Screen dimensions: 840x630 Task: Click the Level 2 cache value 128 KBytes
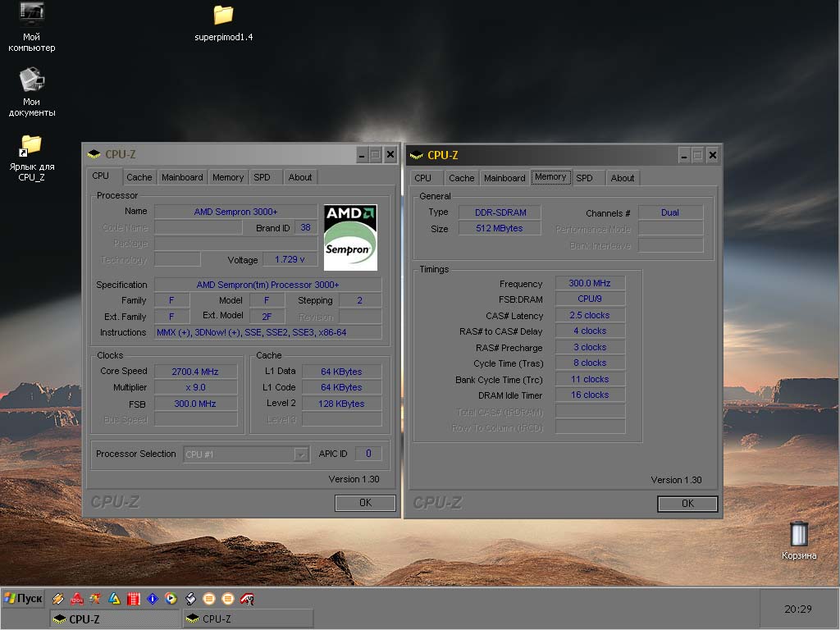coord(342,404)
